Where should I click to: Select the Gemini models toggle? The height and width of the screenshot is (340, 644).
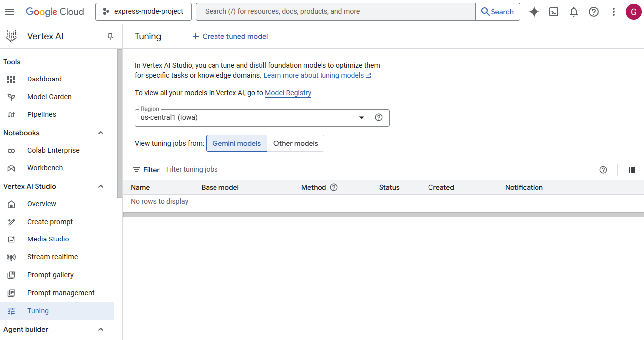coord(236,143)
